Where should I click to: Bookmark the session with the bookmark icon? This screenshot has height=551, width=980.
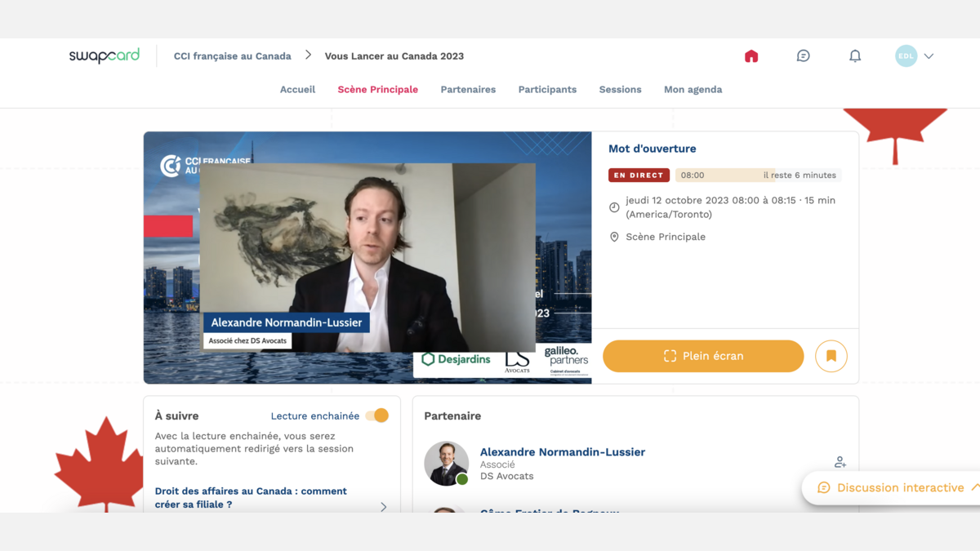coord(831,356)
